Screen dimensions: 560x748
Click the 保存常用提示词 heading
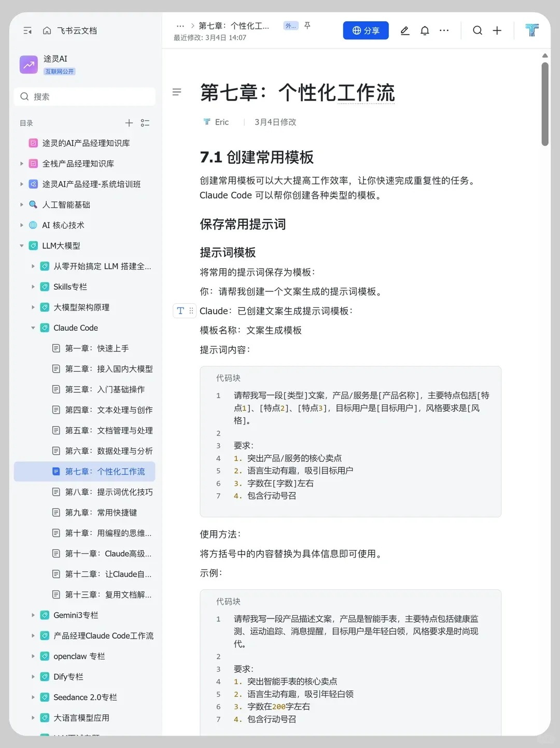243,224
